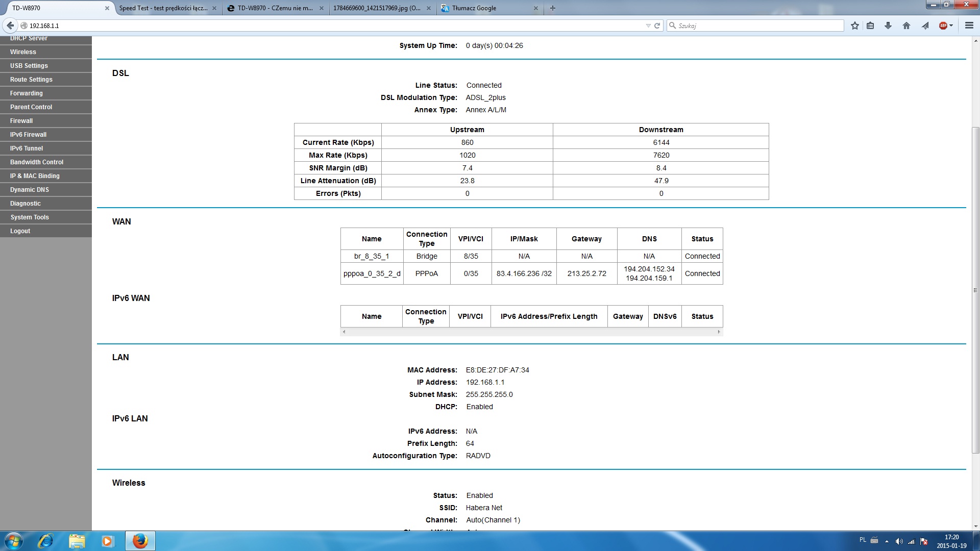Viewport: 980px width, 551px height.
Task: Open Route Settings in the sidebar
Action: (46, 80)
